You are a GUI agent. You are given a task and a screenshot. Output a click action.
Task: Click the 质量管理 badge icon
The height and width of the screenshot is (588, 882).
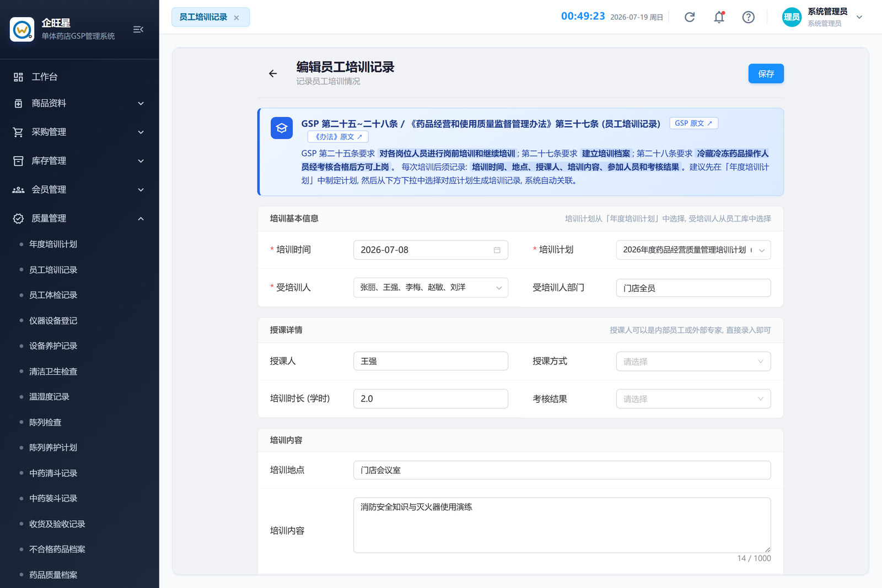[x=18, y=219]
